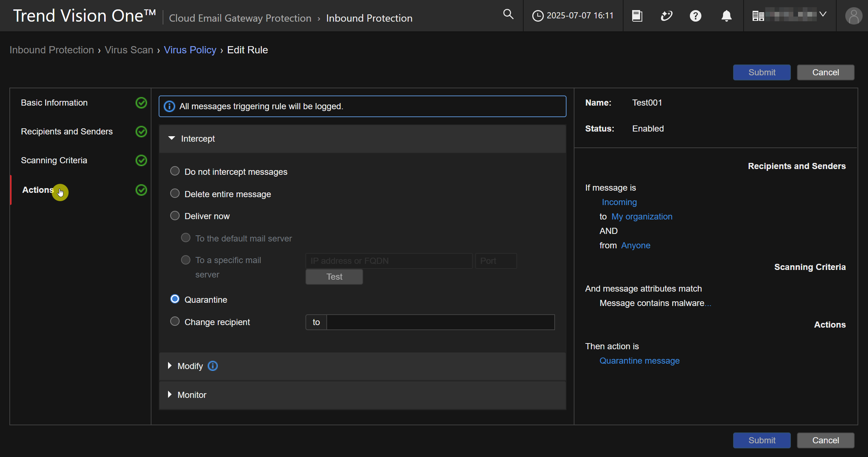
Task: Open the user account avatar
Action: (853, 16)
